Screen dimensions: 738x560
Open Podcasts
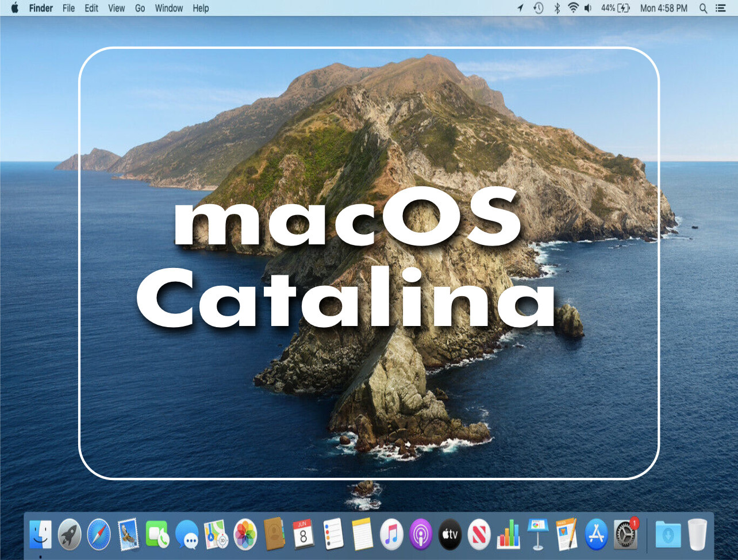click(x=421, y=535)
